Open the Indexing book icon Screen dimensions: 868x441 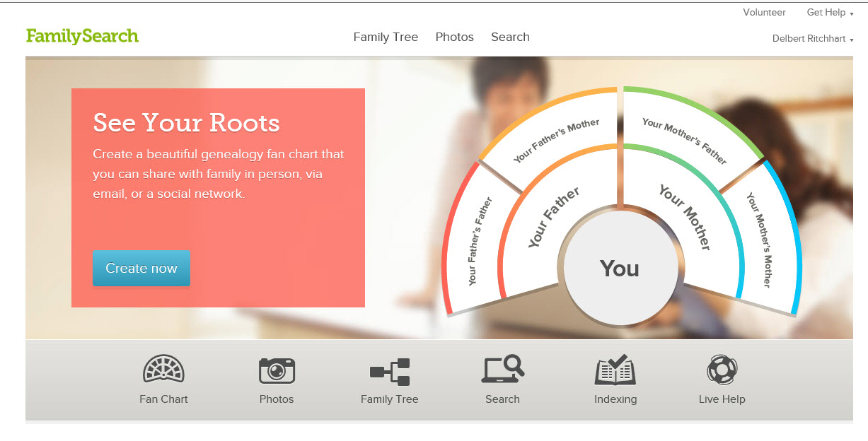[x=615, y=370]
